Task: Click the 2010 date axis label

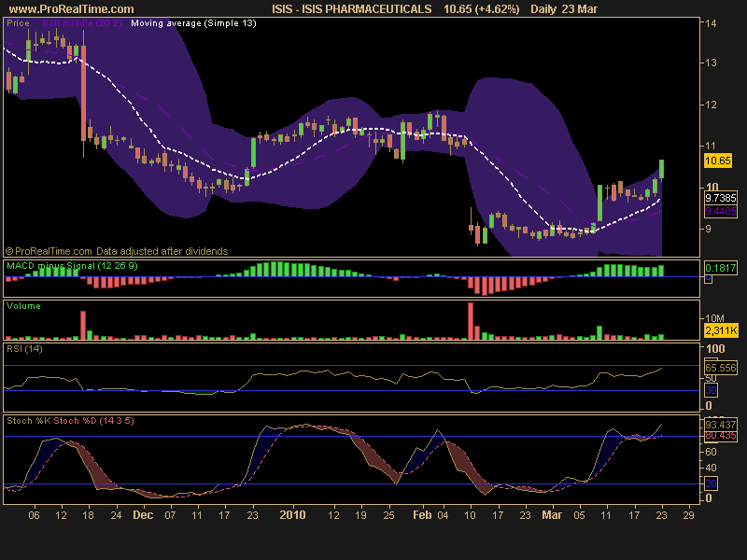Action: point(292,515)
